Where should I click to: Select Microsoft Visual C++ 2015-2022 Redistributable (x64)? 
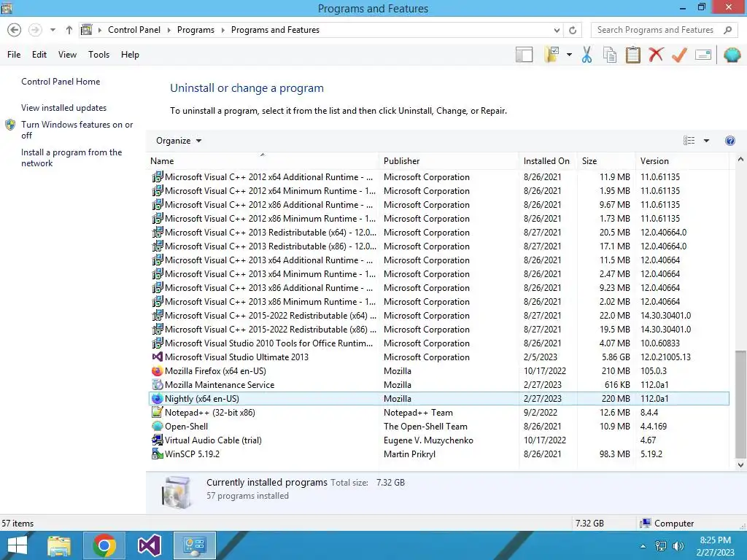click(x=438, y=316)
